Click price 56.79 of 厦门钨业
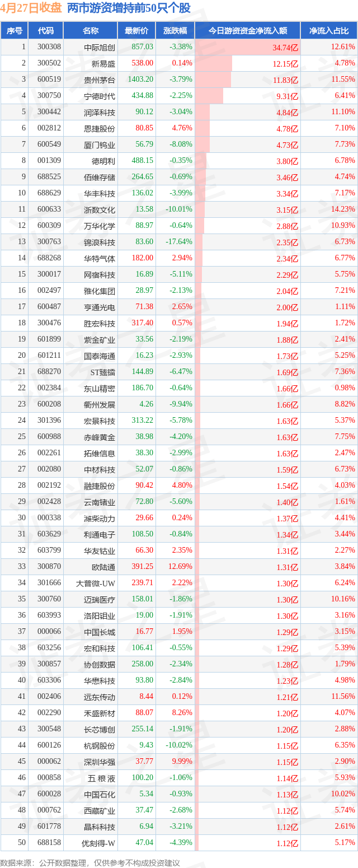 click(144, 144)
